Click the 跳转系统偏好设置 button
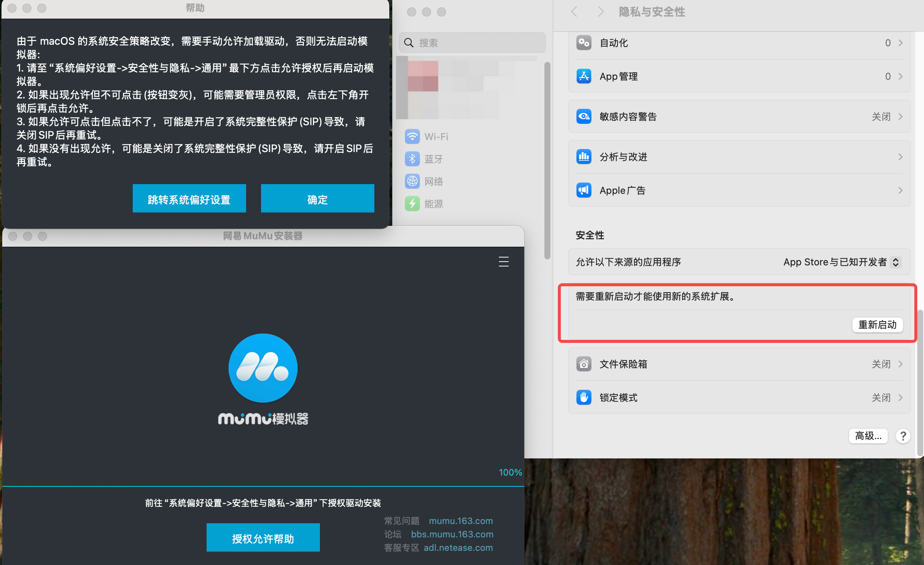Image resolution: width=924 pixels, height=565 pixels. (x=189, y=199)
